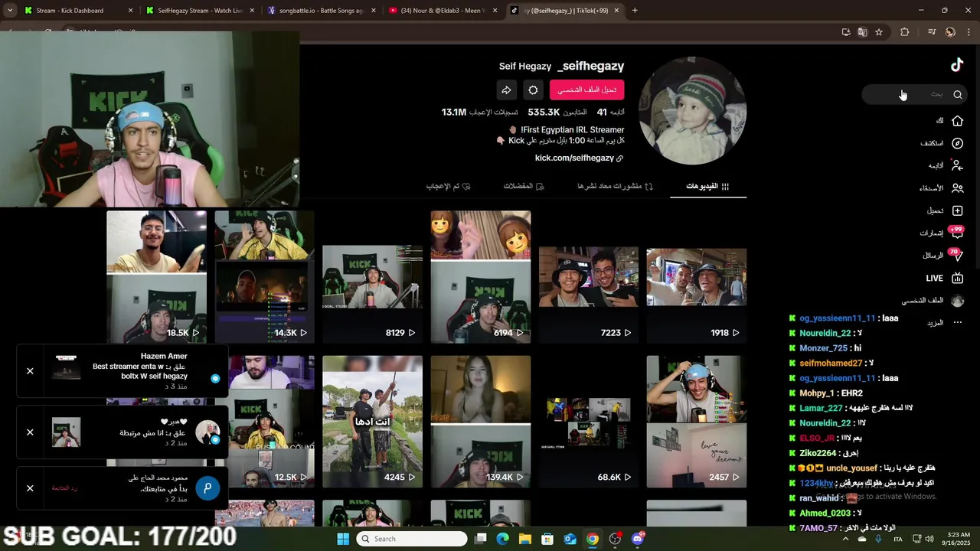The width and height of the screenshot is (980, 551).
Task: Click install app icon in address bar
Action: (x=846, y=32)
